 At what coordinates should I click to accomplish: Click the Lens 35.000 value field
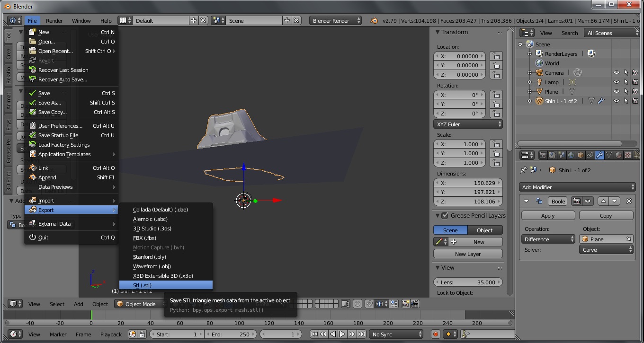(x=468, y=282)
